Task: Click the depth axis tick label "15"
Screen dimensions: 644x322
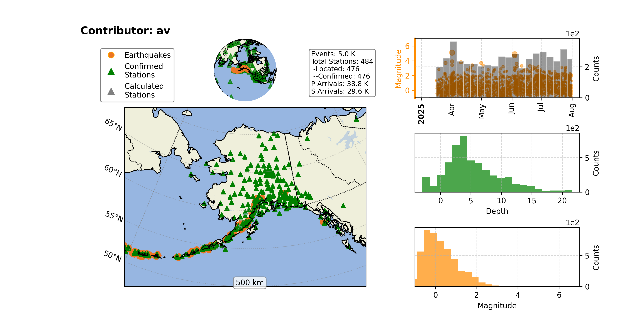Action: (x=532, y=201)
